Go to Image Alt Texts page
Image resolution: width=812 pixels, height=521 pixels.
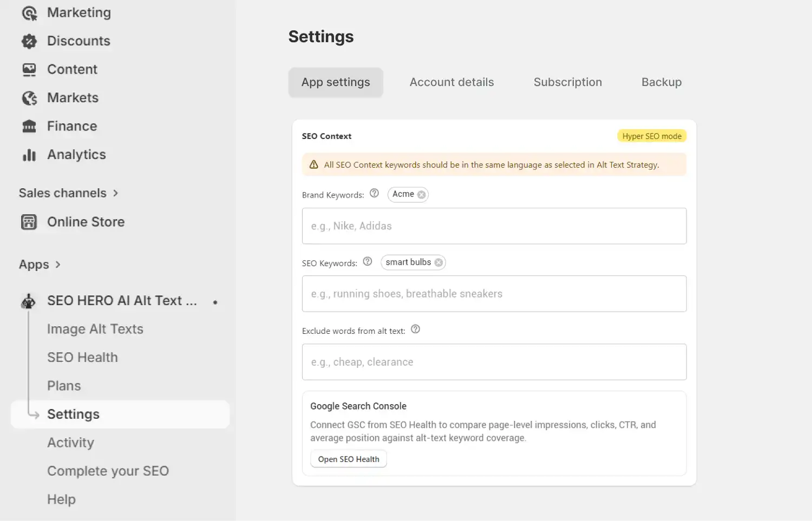95,329
